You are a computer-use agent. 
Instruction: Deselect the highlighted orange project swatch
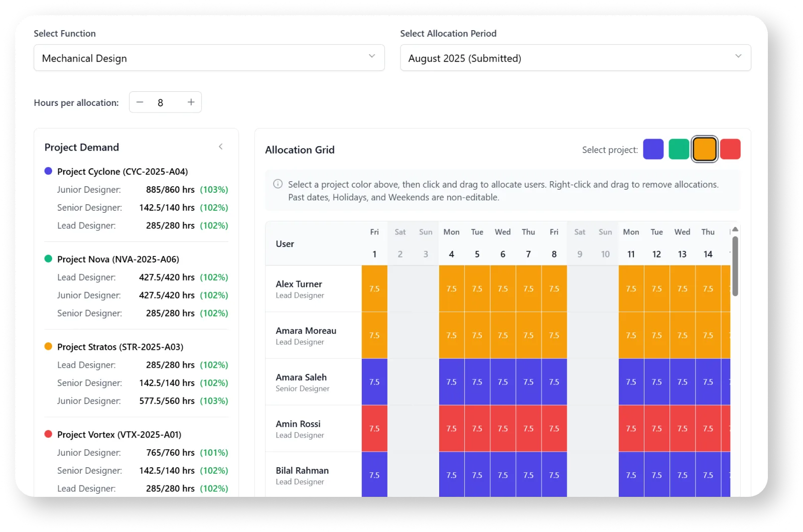coord(704,149)
